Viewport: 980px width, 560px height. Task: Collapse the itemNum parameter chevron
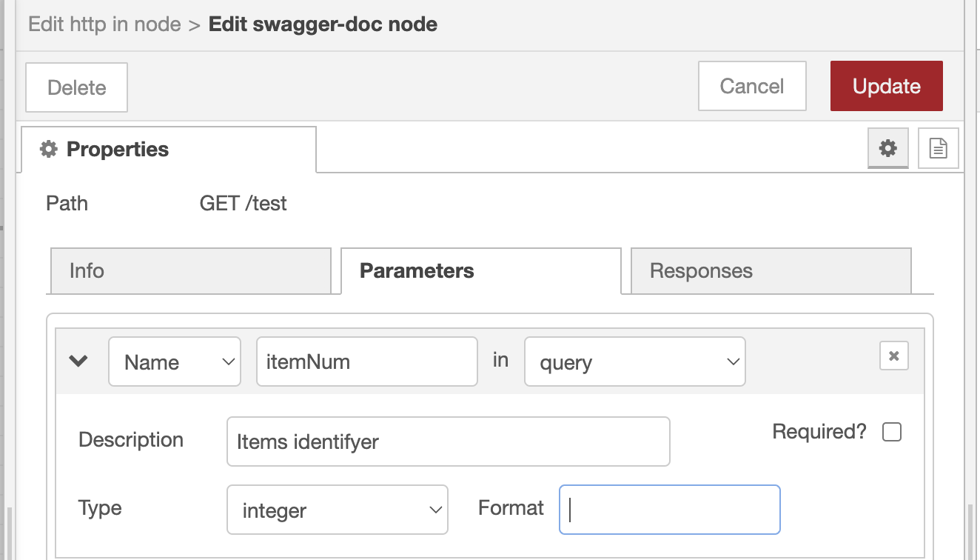click(x=78, y=361)
